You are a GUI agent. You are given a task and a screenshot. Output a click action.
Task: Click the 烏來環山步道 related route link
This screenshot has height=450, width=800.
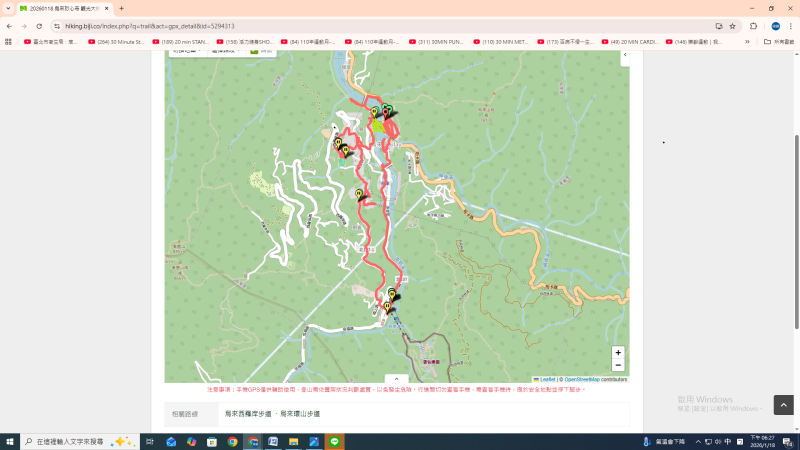pyautogui.click(x=300, y=414)
